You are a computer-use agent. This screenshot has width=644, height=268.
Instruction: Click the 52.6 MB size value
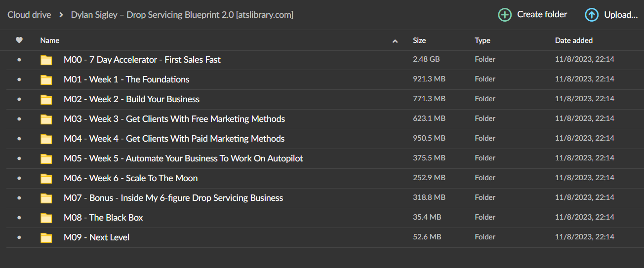427,237
